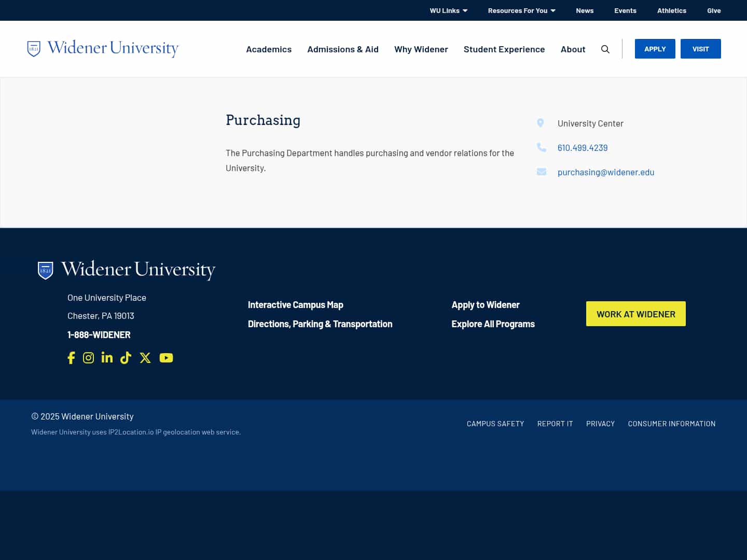Click the Widener University header logo

coord(103,48)
